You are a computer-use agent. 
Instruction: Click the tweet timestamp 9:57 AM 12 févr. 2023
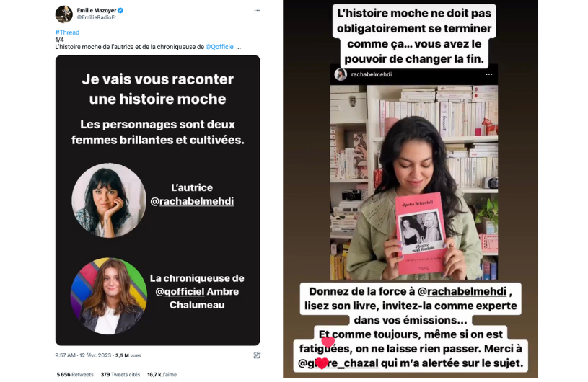tap(83, 355)
